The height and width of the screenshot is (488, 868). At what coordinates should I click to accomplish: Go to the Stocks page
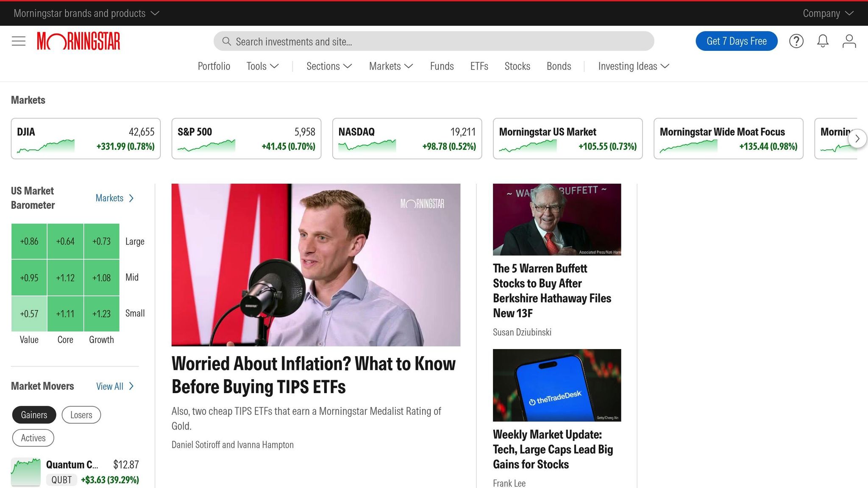point(517,66)
